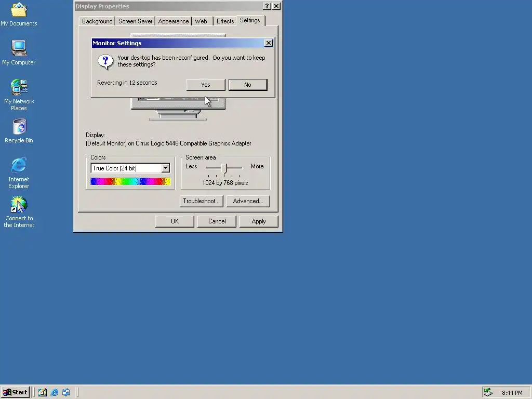Click the network tray icon
This screenshot has width=532, height=399.
click(488, 392)
